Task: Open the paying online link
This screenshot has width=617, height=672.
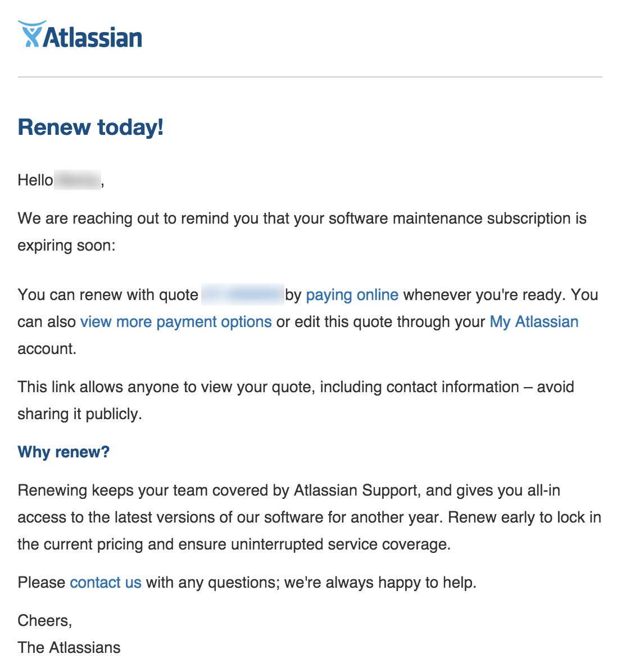Action: (x=352, y=295)
